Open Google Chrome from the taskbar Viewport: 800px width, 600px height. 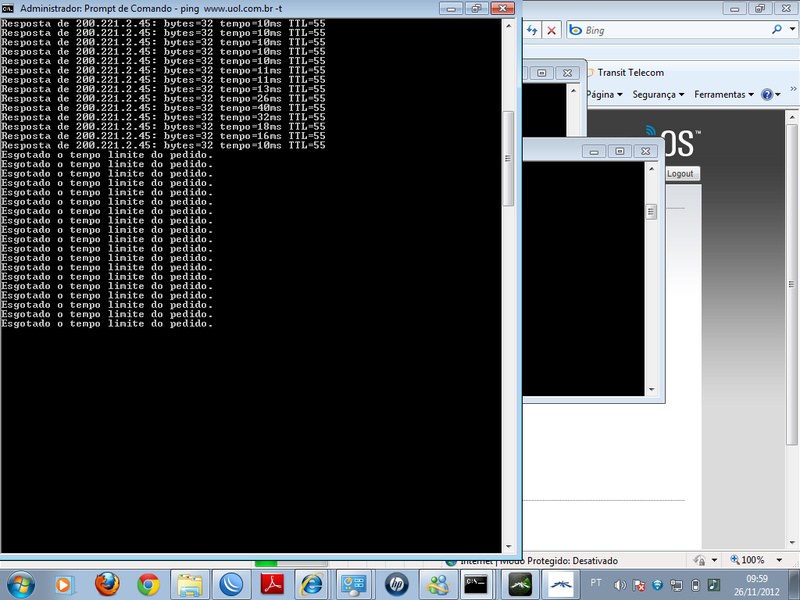click(x=148, y=585)
